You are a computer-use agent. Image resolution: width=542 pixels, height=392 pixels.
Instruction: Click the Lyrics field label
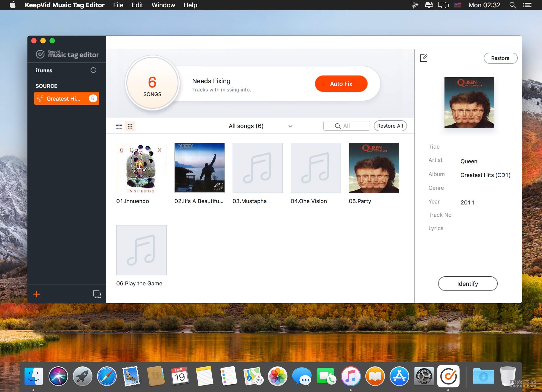[x=436, y=228]
